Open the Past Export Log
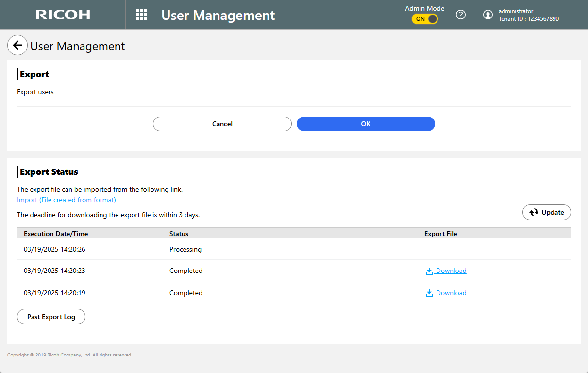This screenshot has height=373, width=588. (51, 317)
